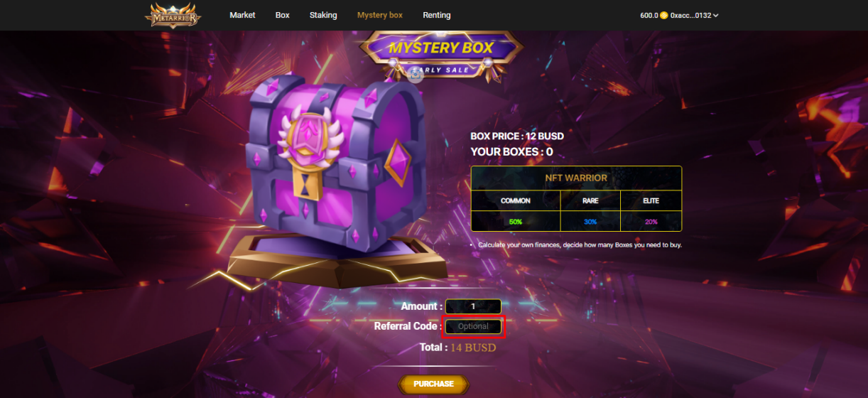Image resolution: width=868 pixels, height=398 pixels.
Task: Click the Metarrior logo
Action: pos(173,15)
